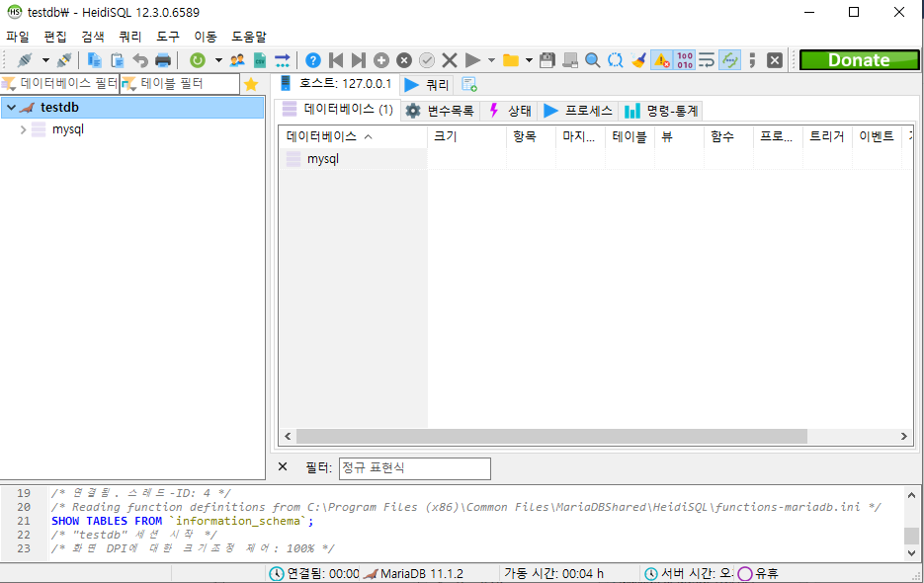Viewport: 924px width, 583px height.
Task: Open the session manager plug icon
Action: 26,60
